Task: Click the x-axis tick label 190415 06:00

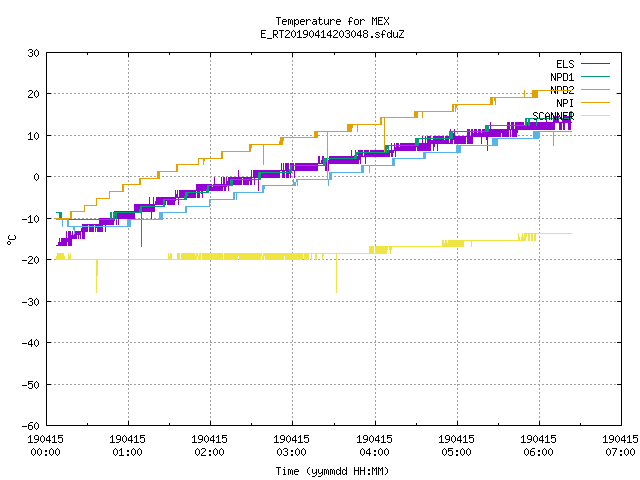Action: click(x=538, y=446)
